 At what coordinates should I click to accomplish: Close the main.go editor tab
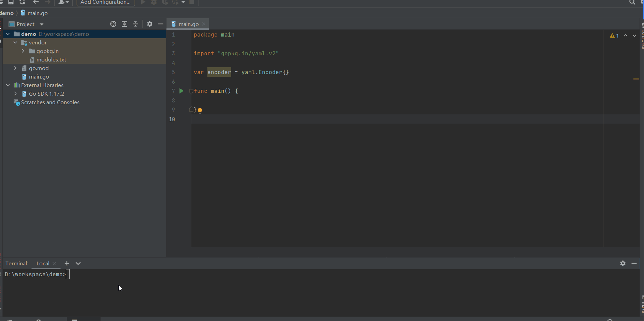pos(204,24)
